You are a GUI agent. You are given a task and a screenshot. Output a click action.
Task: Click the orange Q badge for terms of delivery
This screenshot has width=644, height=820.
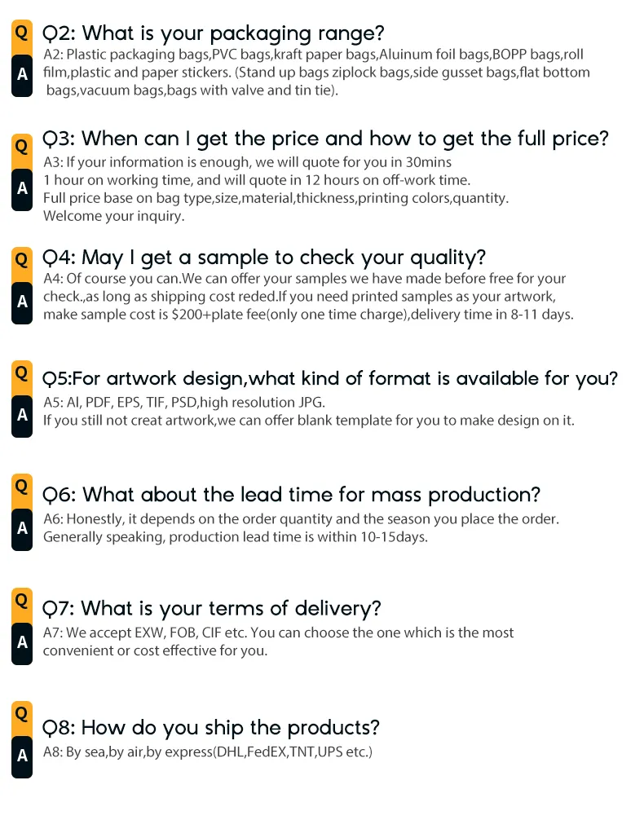click(x=22, y=600)
